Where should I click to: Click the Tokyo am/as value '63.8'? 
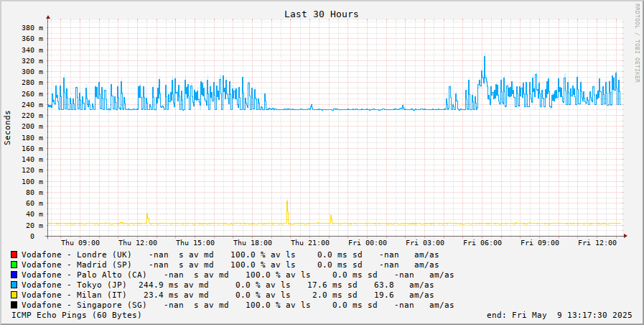[x=384, y=285]
